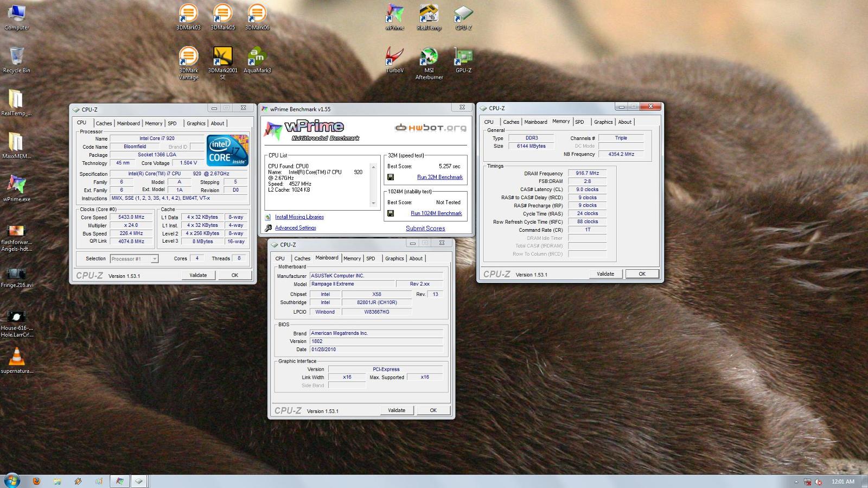
Task: Click the QPI Link value 4074.8 MHz
Action: [x=131, y=242]
